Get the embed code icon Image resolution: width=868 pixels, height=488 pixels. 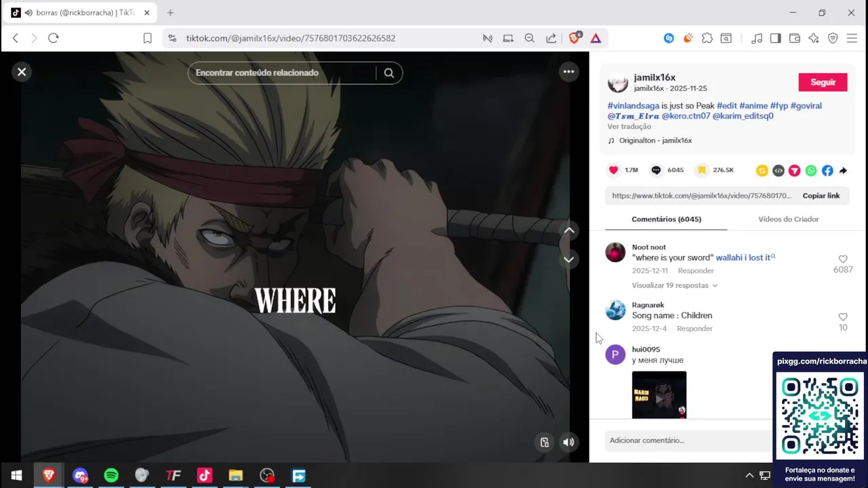coord(778,171)
